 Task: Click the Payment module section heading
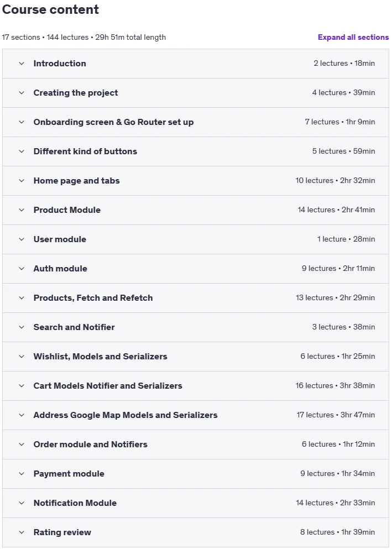click(69, 474)
